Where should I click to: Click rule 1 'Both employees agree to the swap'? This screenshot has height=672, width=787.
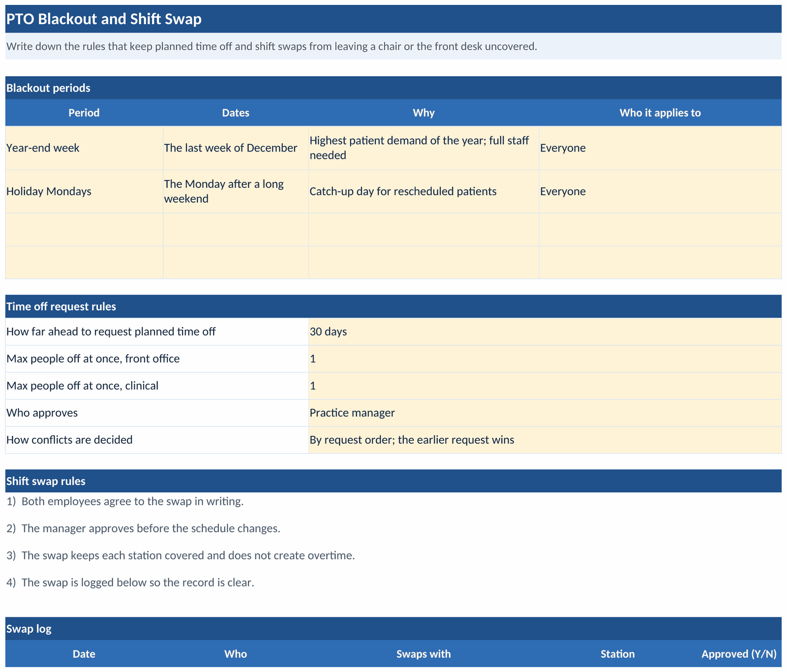pyautogui.click(x=125, y=501)
